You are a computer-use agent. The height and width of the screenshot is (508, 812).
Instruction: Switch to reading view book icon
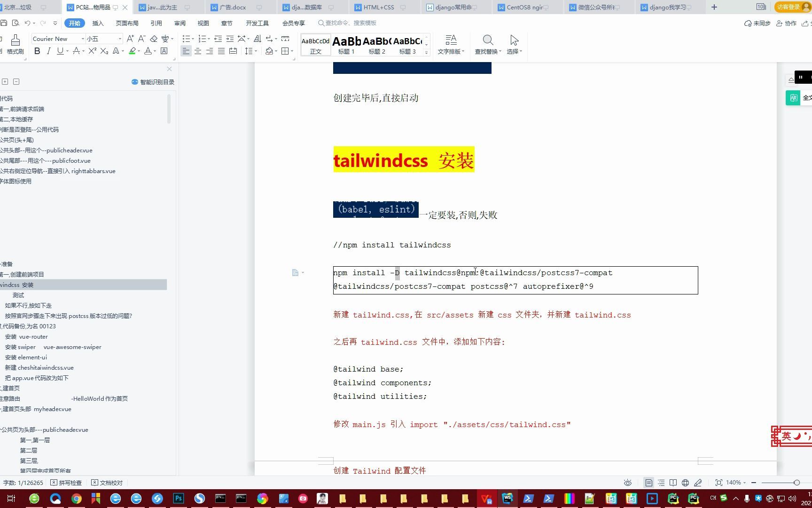coord(673,483)
